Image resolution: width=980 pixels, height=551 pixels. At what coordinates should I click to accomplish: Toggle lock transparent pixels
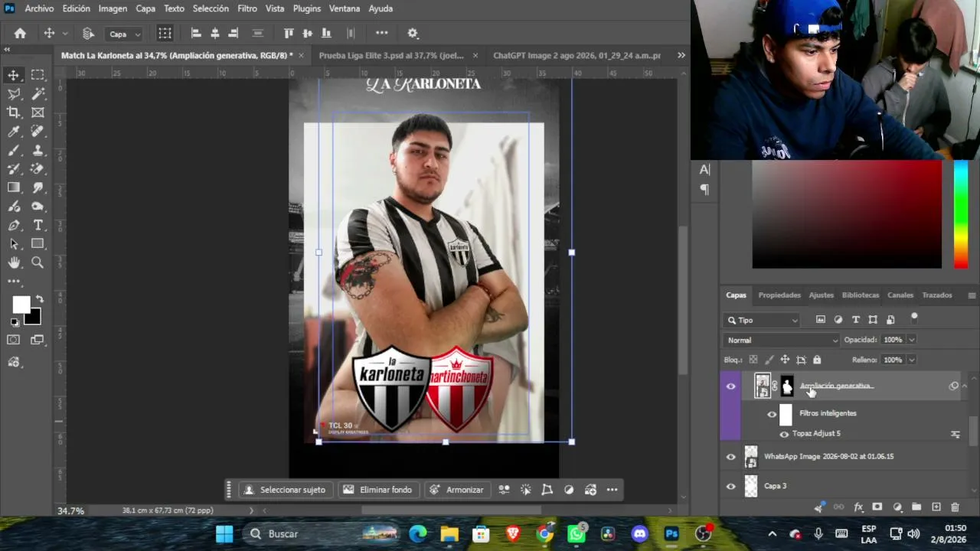click(x=753, y=360)
